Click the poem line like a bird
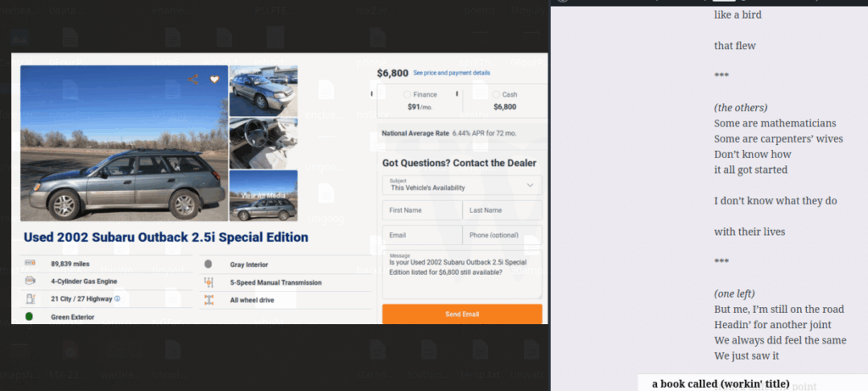868x391 pixels. [738, 15]
